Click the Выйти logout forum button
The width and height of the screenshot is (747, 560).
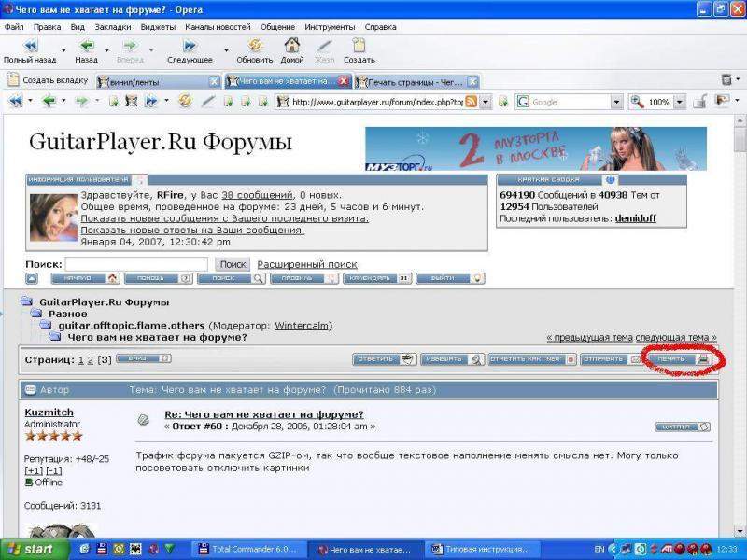pyautogui.click(x=450, y=278)
